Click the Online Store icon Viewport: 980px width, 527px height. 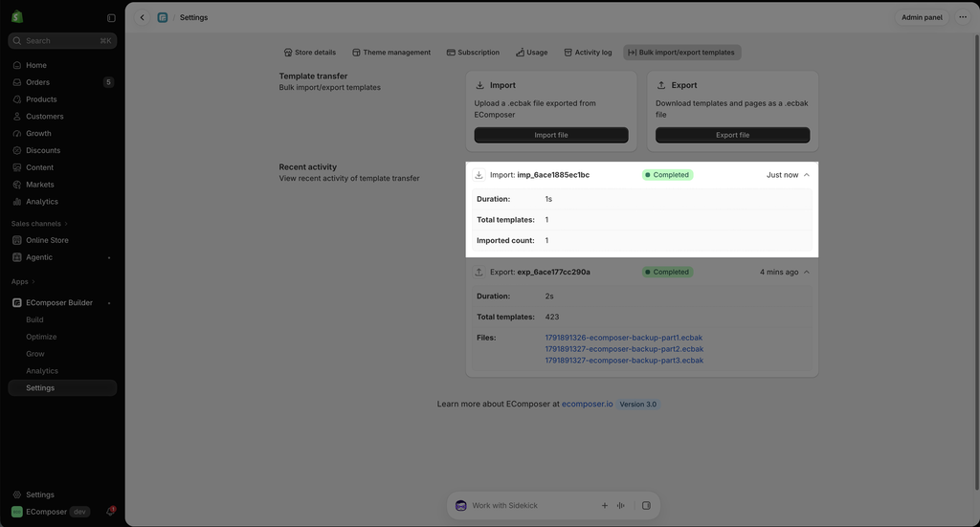(x=17, y=240)
